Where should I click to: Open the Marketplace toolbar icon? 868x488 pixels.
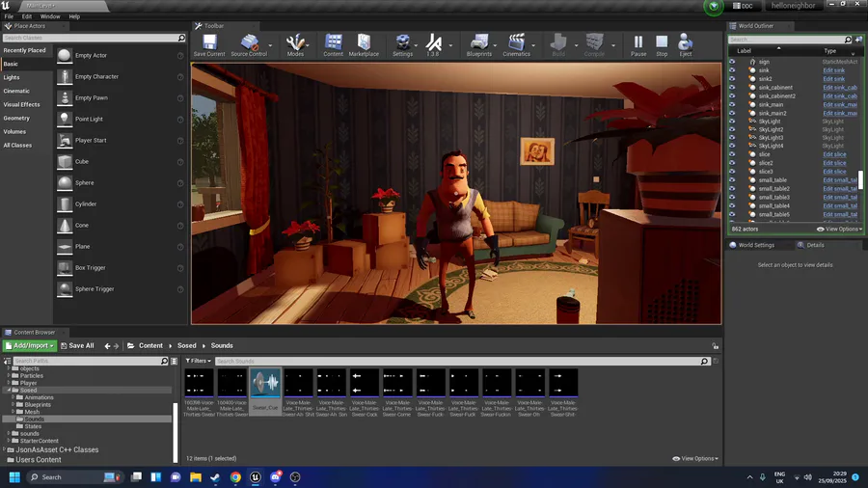(x=364, y=42)
